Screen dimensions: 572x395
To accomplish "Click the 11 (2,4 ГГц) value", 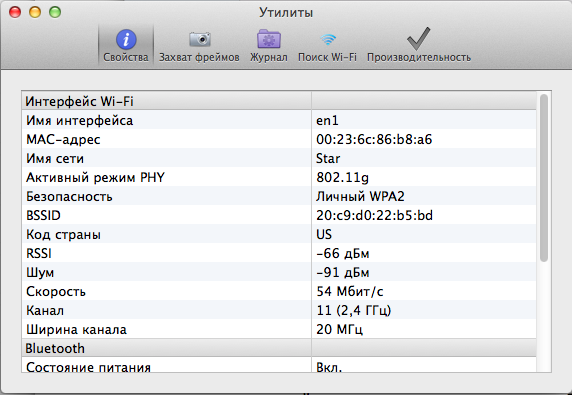I will (353, 310).
